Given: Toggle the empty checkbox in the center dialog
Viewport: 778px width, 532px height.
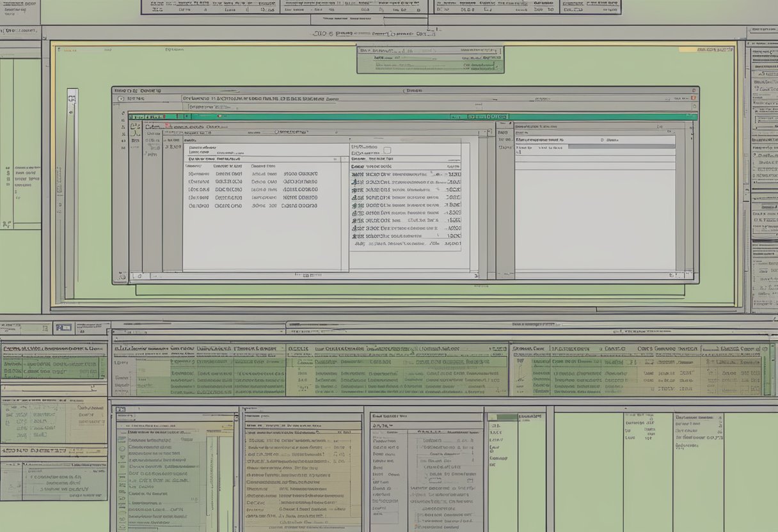Looking at the screenshot, I should click(386, 150).
